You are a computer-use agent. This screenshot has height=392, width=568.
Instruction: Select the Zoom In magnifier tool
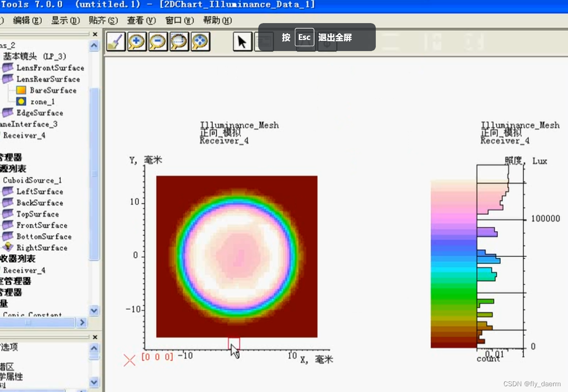tap(136, 41)
